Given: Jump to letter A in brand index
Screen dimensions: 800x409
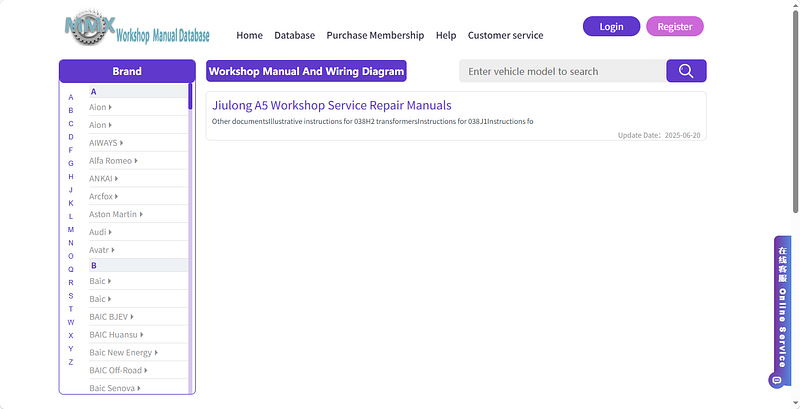Looking at the screenshot, I should pyautogui.click(x=71, y=97).
